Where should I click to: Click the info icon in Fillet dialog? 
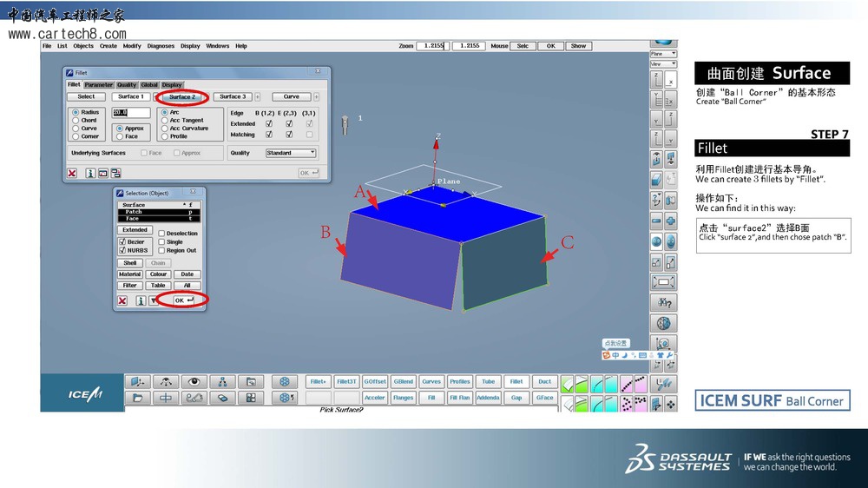point(89,173)
